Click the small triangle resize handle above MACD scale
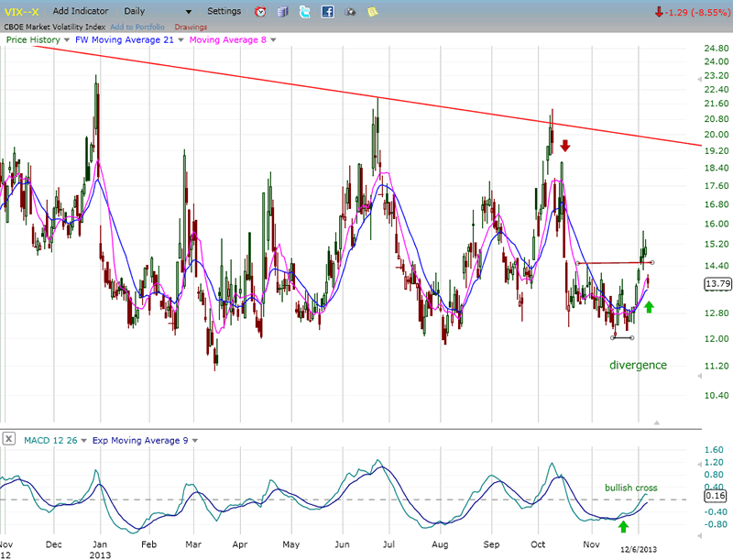The height and width of the screenshot is (560, 733). pos(656,422)
